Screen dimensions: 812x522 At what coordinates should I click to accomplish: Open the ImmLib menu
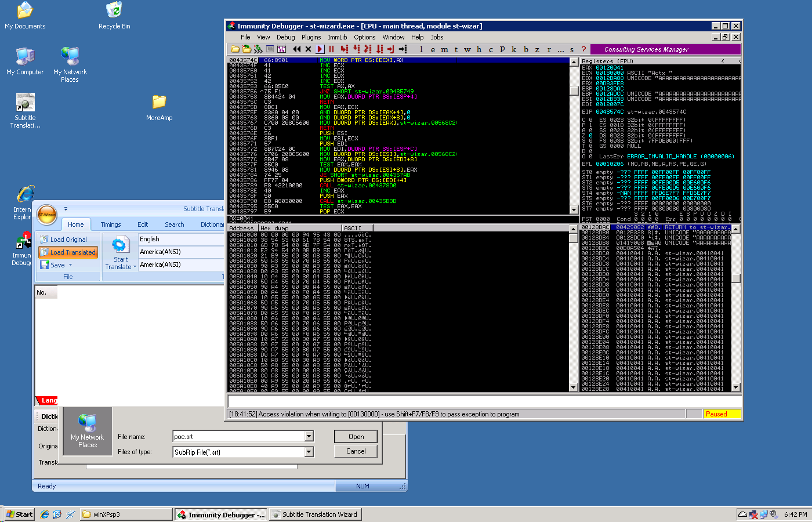coord(337,37)
